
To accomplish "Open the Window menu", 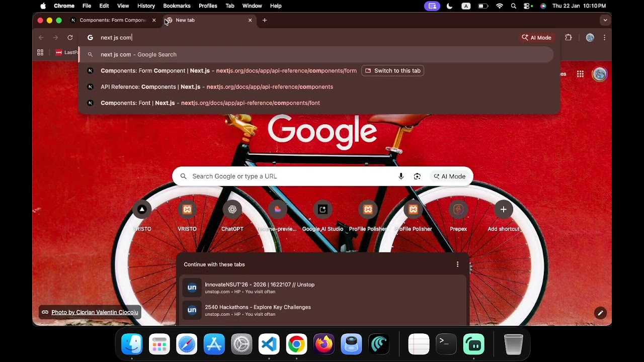I will pyautogui.click(x=252, y=6).
